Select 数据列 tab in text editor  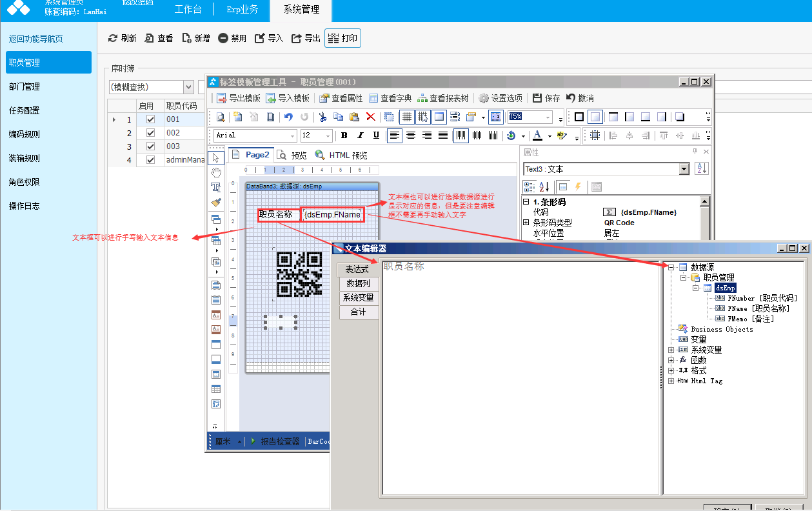(358, 283)
